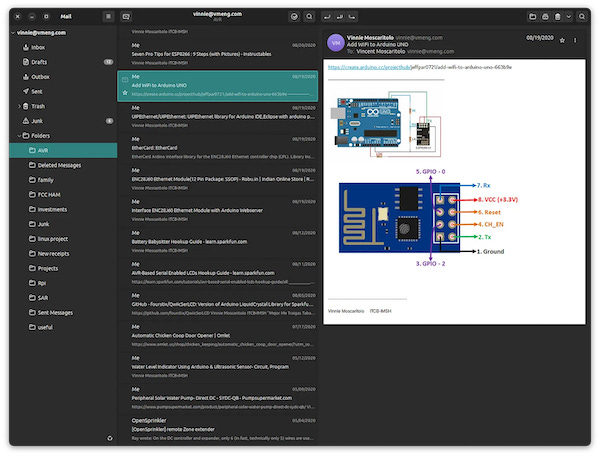Open the linux project folder
This screenshot has width=600, height=456.
63,239
